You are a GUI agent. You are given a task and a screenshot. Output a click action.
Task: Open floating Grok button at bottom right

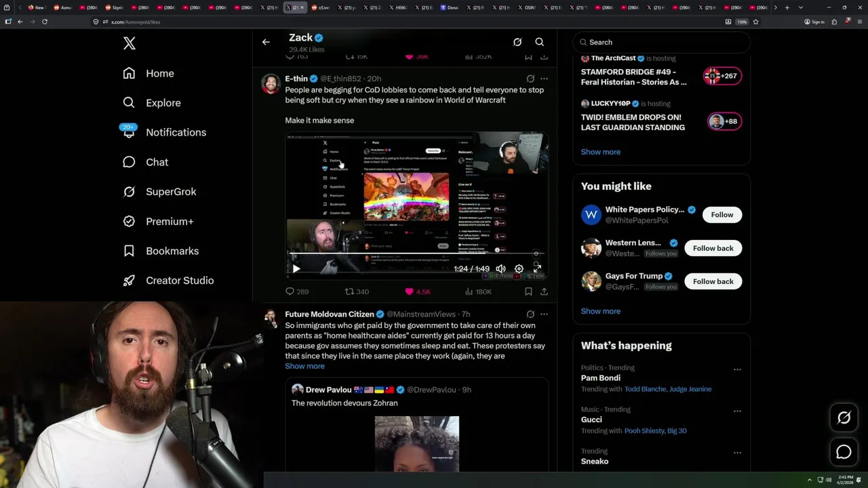pos(844,418)
